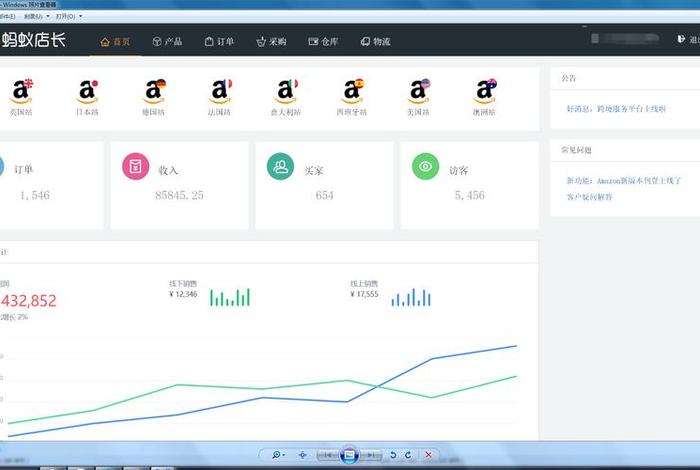Expand the 打开 open menu dropdown
The height and width of the screenshot is (470, 700).
click(69, 17)
